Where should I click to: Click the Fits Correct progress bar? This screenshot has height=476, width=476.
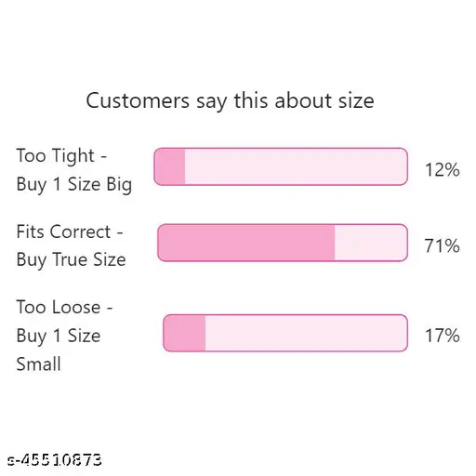[283, 243]
